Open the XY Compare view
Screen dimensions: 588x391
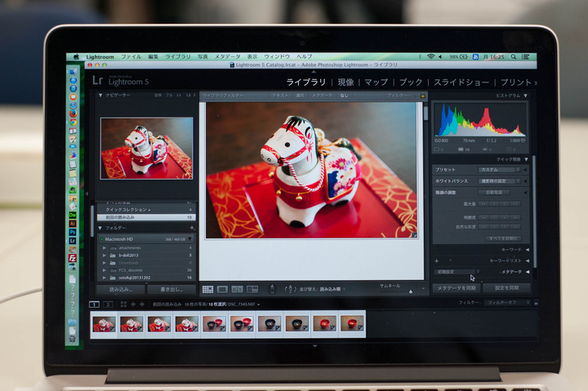click(x=237, y=289)
